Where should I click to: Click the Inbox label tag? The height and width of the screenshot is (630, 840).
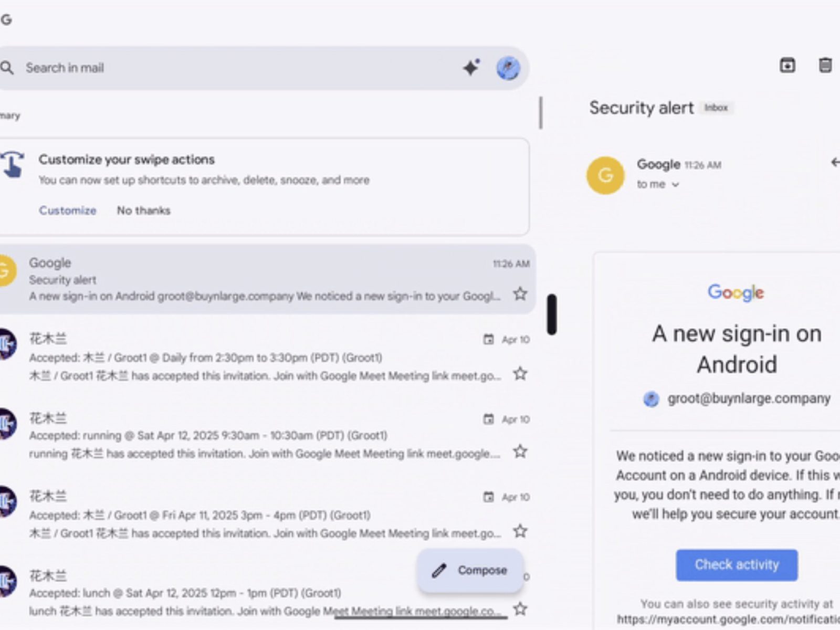click(x=716, y=108)
